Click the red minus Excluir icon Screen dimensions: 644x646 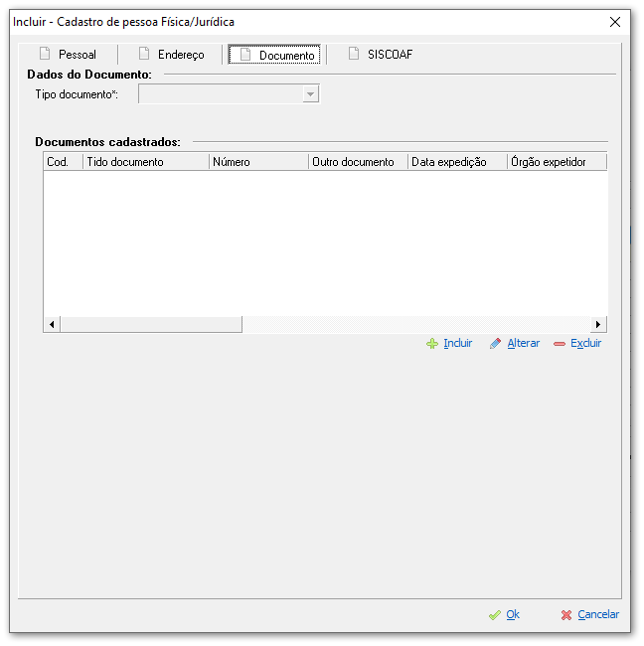coord(560,344)
